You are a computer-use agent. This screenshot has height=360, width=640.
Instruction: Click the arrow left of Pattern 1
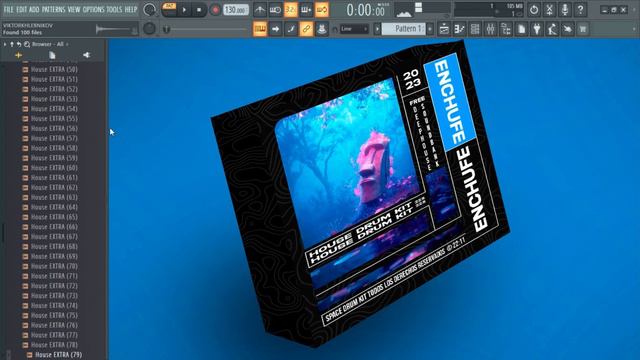[x=377, y=29]
